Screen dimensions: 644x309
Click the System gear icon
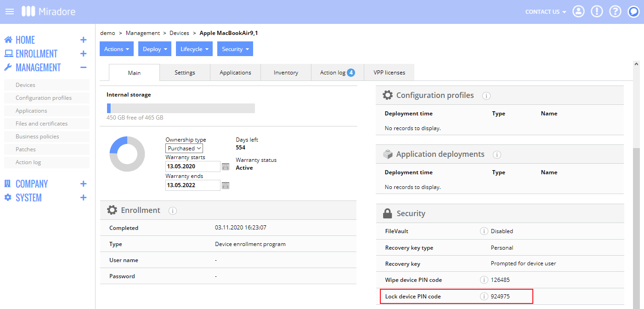(x=8, y=198)
